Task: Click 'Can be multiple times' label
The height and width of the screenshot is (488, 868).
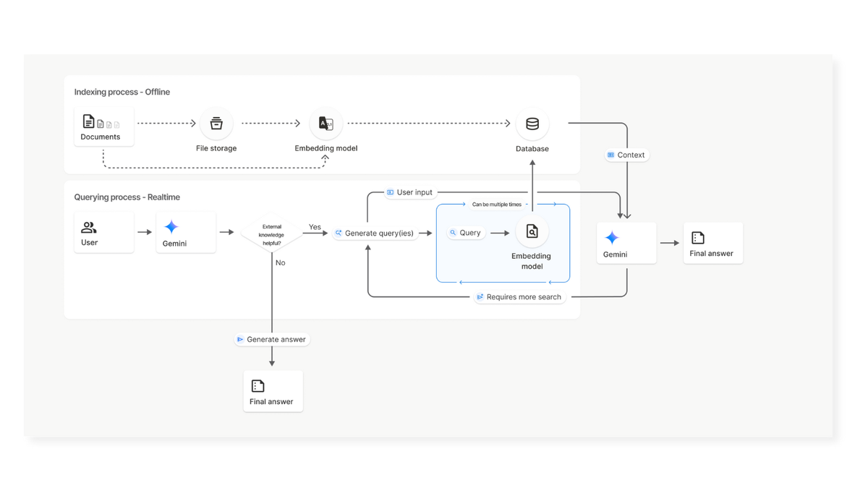Action: [x=497, y=205]
